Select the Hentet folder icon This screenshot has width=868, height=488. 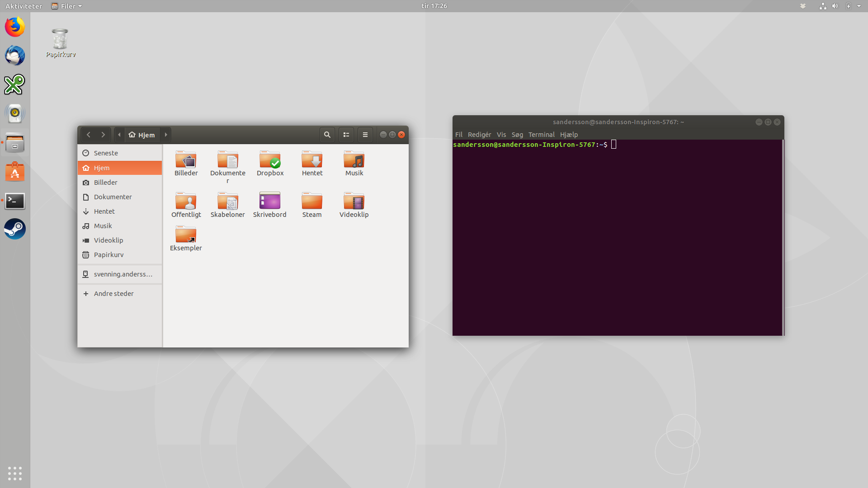312,160
